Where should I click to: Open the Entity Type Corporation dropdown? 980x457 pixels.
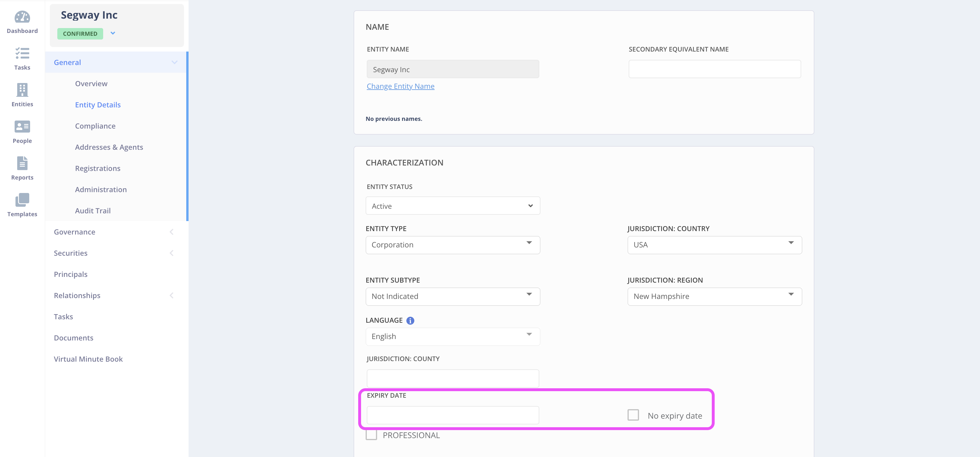pyautogui.click(x=452, y=245)
